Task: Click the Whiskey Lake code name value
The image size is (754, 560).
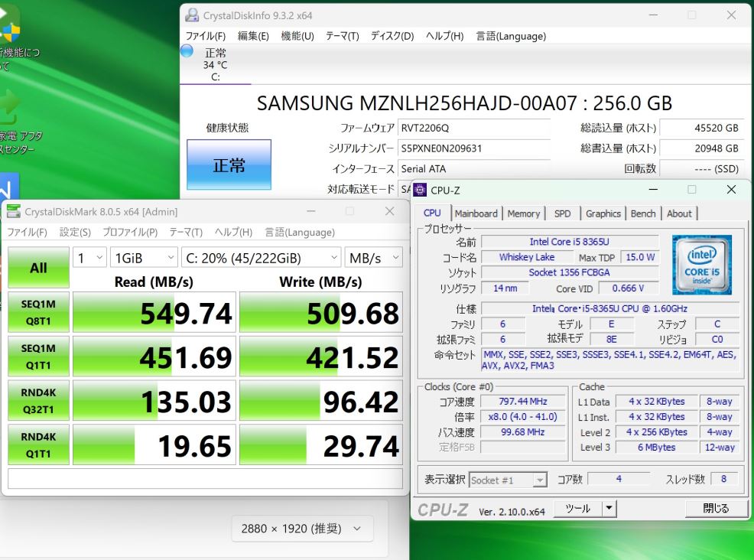Action: [527, 257]
